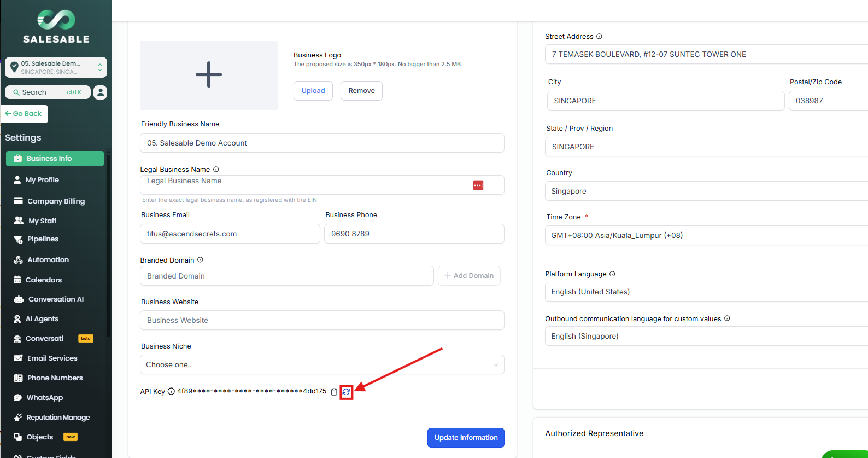This screenshot has height=458, width=868.
Task: Copy the API key with clipboard icon
Action: [x=334, y=392]
